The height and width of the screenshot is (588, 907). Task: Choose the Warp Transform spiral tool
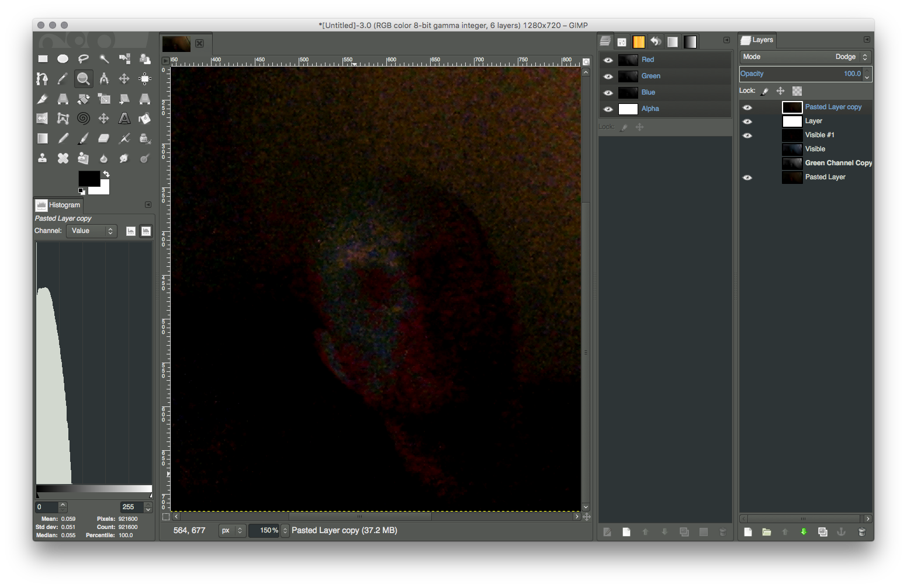coord(84,119)
